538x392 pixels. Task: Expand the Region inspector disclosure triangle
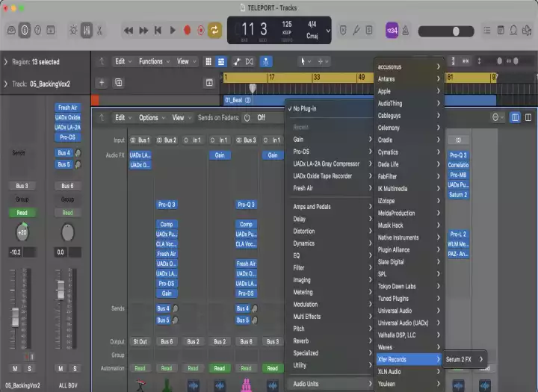click(6, 62)
